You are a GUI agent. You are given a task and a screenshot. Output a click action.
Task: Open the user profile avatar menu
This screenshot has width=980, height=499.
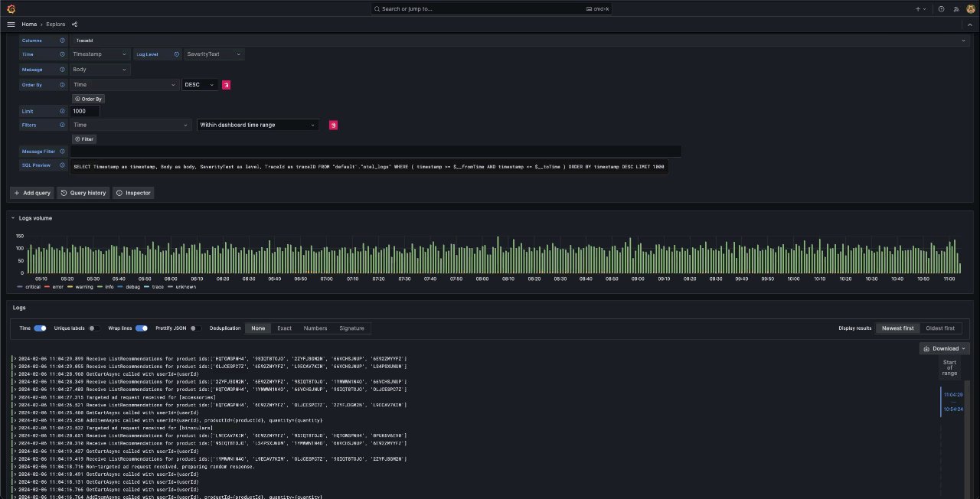tap(970, 8)
